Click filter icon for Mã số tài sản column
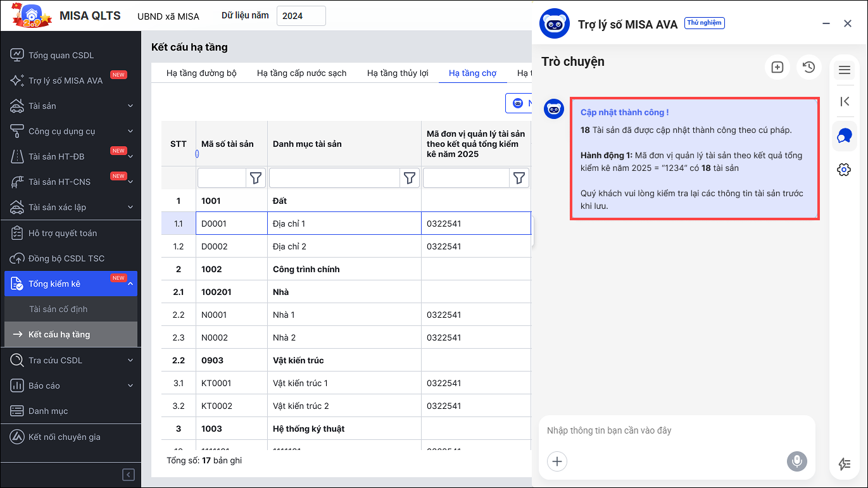868x488 pixels. (256, 178)
